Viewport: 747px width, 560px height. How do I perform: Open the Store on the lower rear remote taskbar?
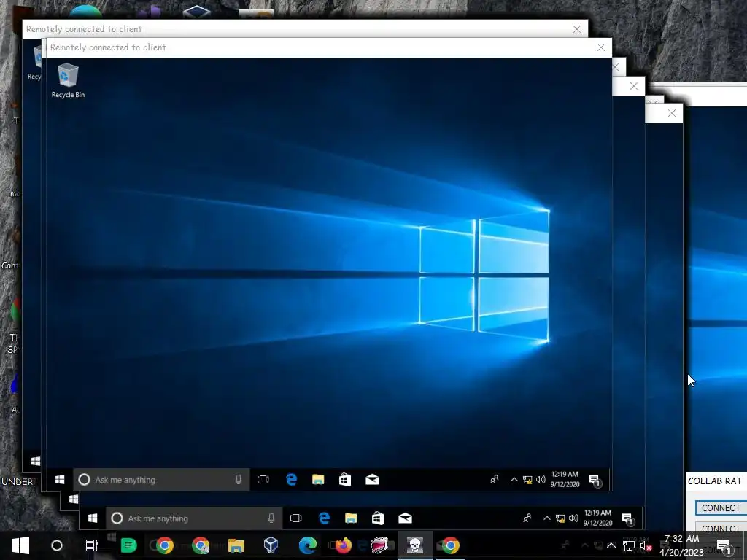[x=378, y=518]
